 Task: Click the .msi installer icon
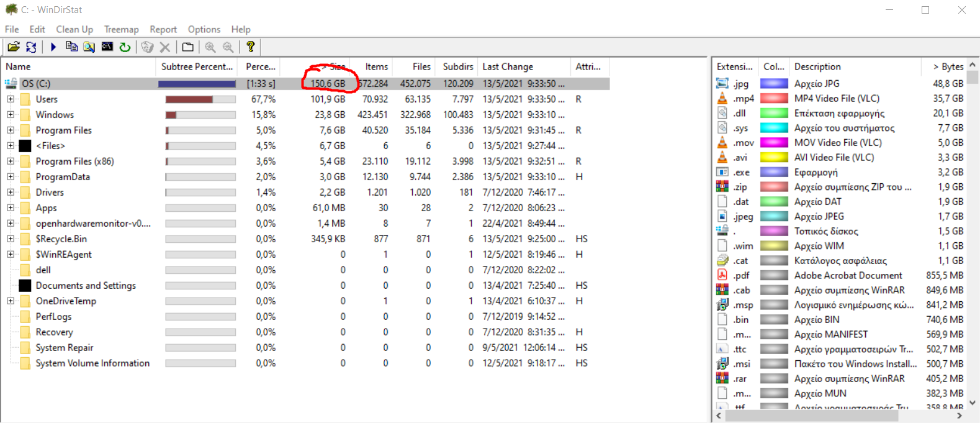(722, 364)
